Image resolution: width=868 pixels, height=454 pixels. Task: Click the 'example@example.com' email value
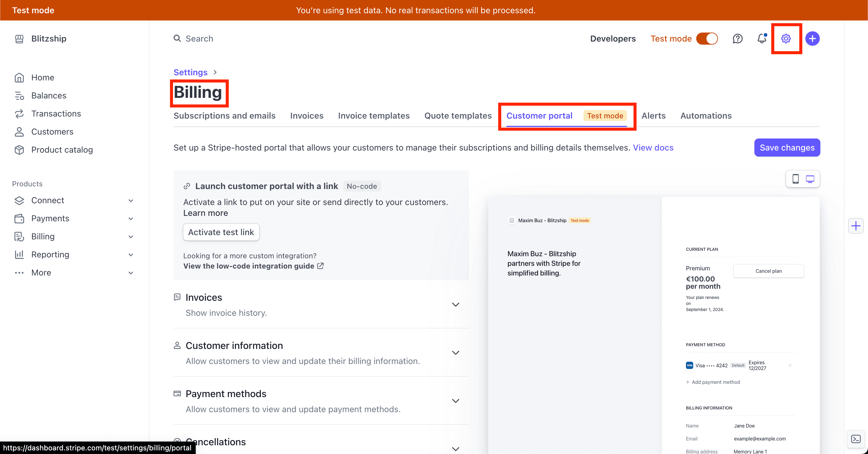[x=759, y=439]
